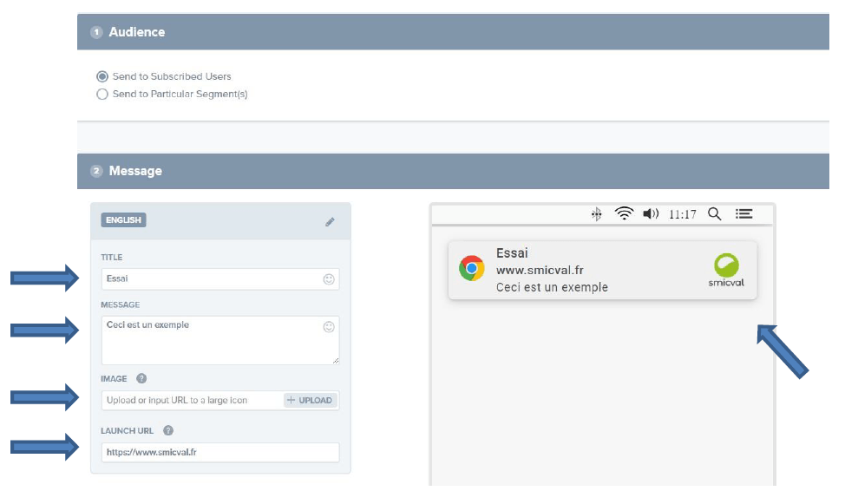858x504 pixels.
Task: Click the volume speaker icon in preview
Action: coord(651,214)
